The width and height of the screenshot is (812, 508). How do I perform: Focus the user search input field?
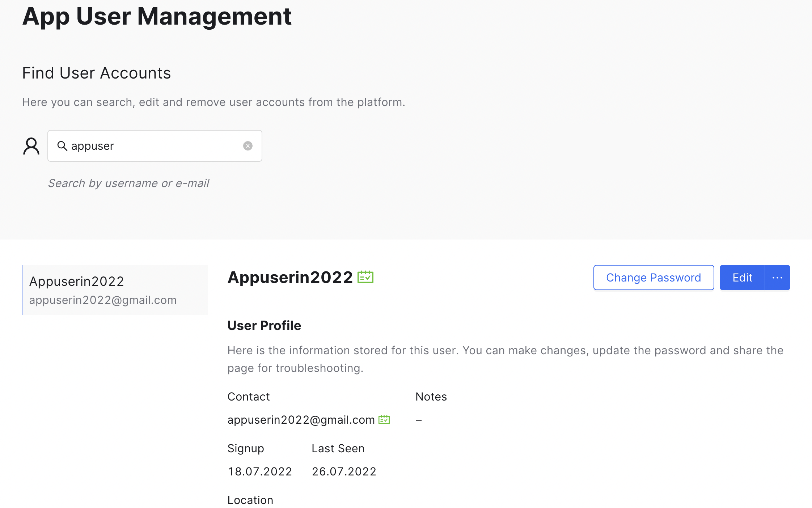tap(155, 146)
